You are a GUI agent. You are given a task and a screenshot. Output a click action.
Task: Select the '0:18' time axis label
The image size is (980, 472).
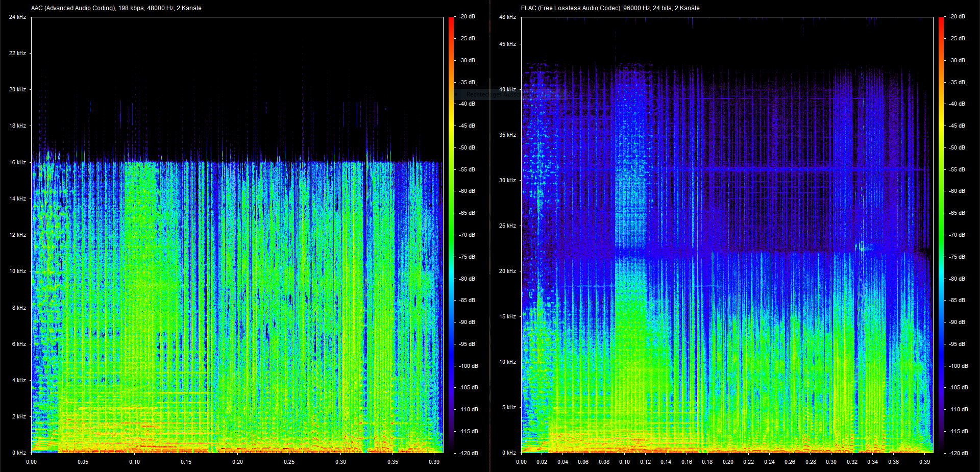tap(707, 462)
